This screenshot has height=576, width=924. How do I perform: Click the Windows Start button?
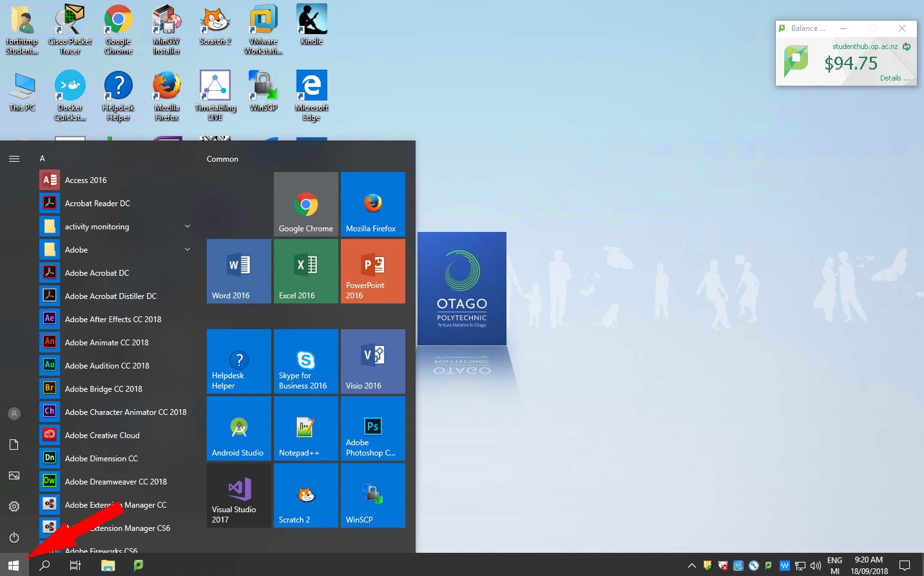tap(14, 565)
